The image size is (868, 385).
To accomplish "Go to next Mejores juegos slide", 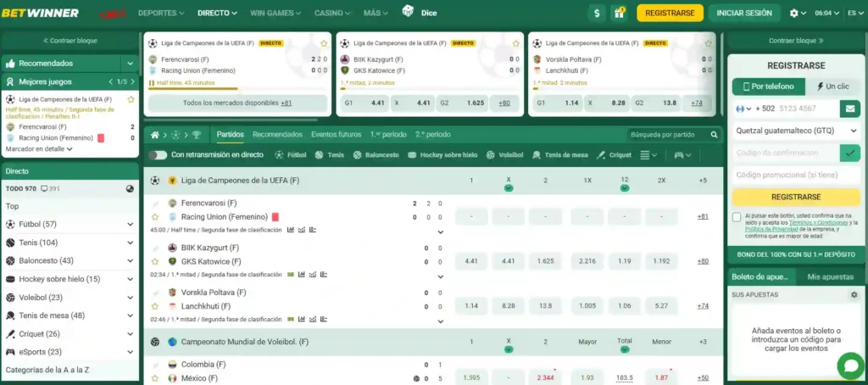I will point(133,82).
